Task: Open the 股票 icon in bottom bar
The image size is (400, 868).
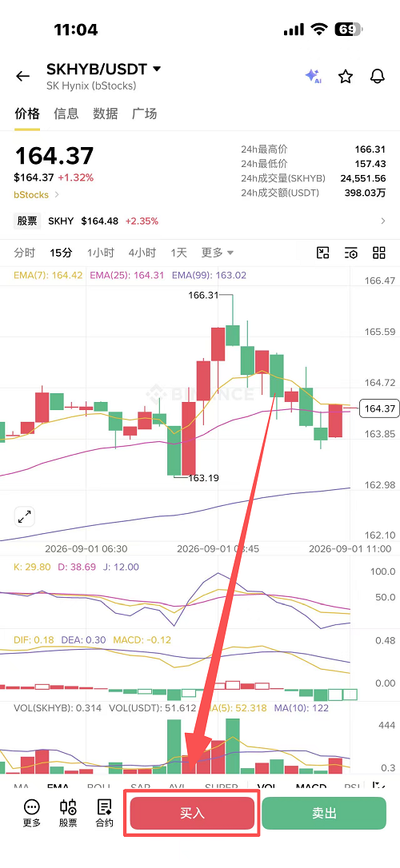Action: tap(68, 813)
